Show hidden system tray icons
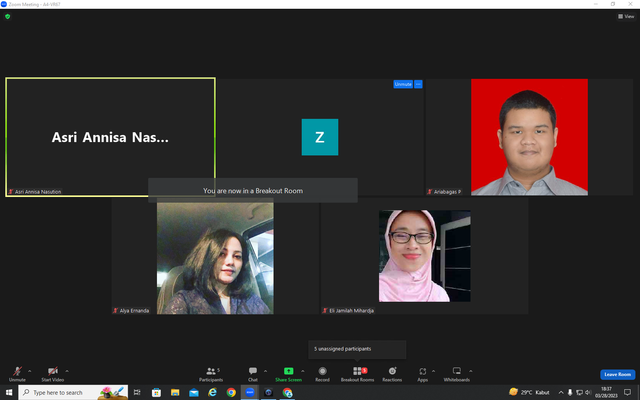The width and height of the screenshot is (640, 400). [561, 392]
